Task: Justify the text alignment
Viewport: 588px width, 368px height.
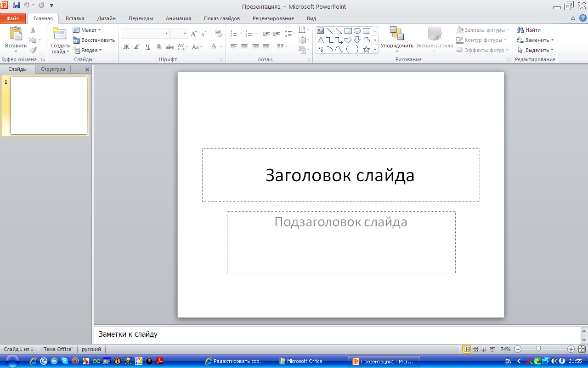Action: 266,46
